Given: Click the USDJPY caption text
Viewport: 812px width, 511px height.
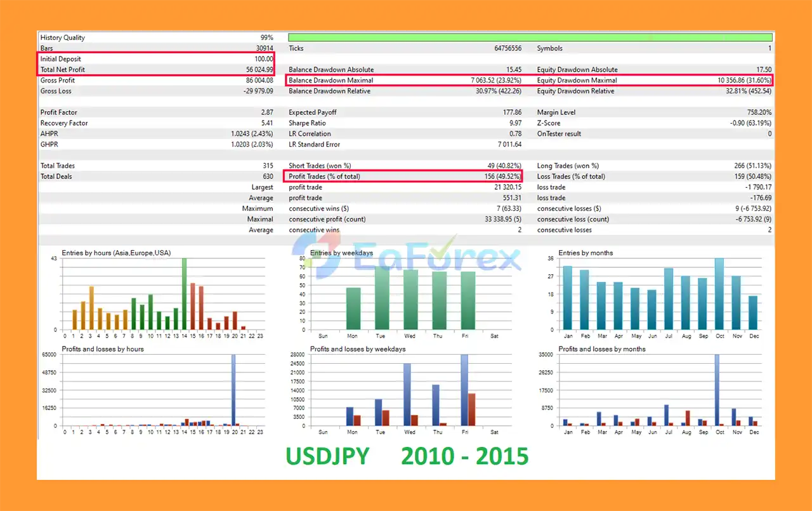Looking at the screenshot, I should (x=327, y=456).
